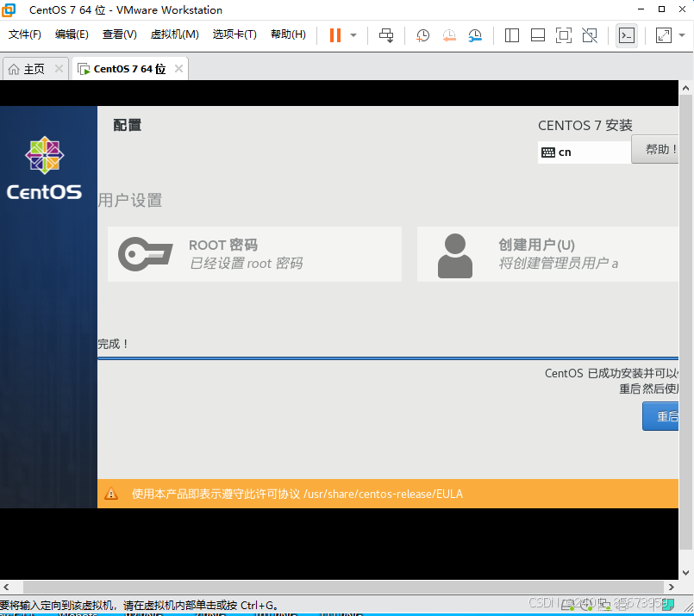Click the horizontal scrollbar left arrow
The image size is (694, 616).
(x=6, y=588)
